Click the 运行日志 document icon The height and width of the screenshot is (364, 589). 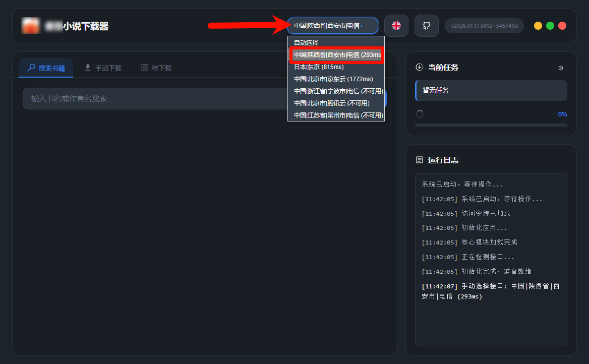(419, 160)
